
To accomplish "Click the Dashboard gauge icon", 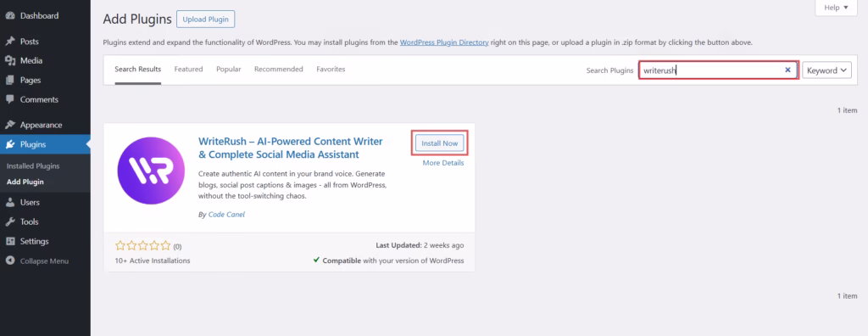I will (10, 16).
